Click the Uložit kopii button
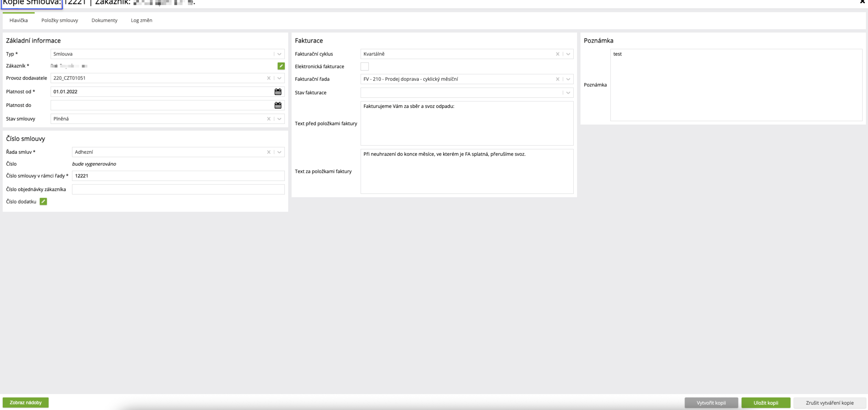 (x=765, y=403)
